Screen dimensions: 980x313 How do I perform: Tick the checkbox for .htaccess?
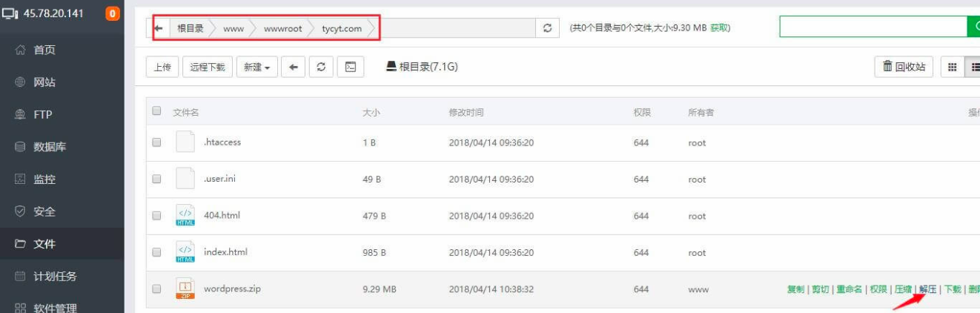156,142
